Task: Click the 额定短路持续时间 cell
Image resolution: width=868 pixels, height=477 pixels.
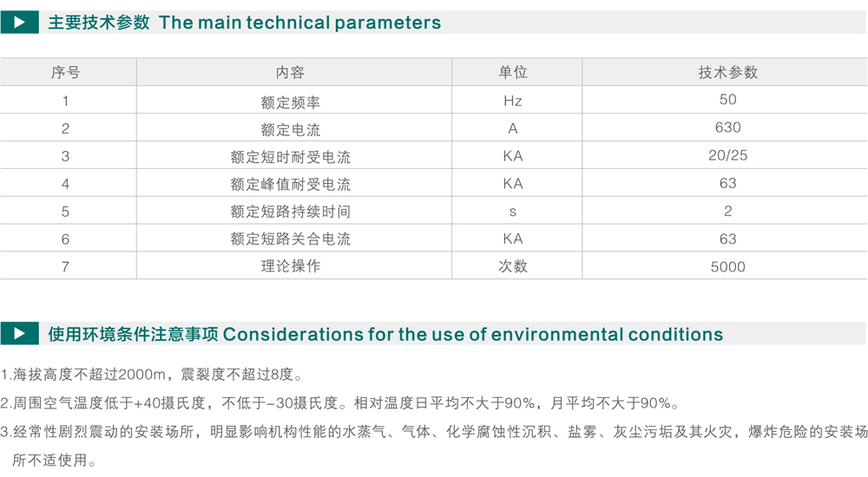Action: click(x=291, y=212)
